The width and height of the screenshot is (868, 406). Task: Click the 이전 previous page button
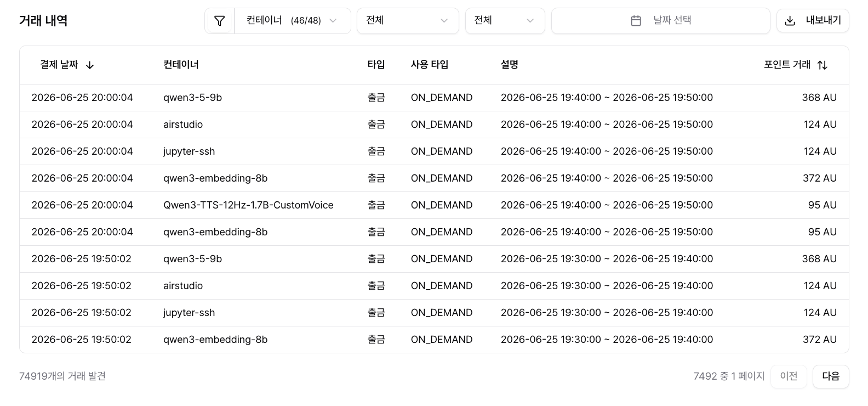(x=789, y=376)
